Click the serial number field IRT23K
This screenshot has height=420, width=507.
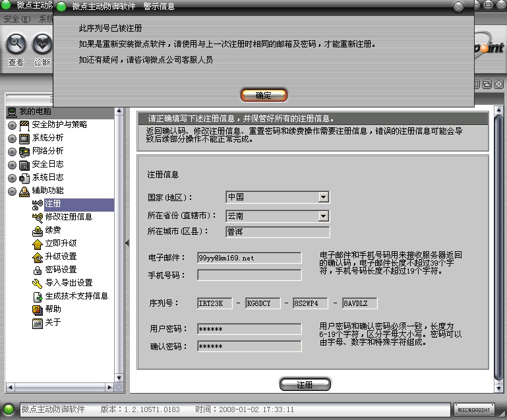pos(215,303)
